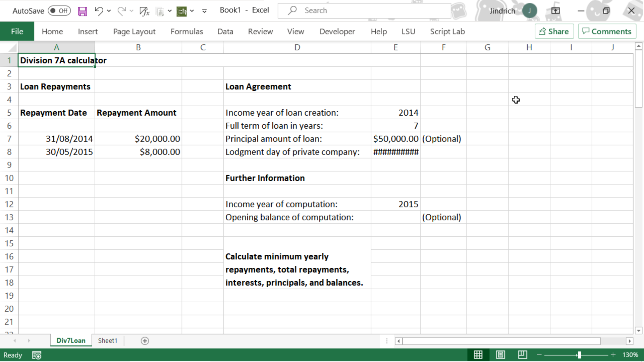Open the Customize Quick Access Toolbar menu
644x362 pixels.
pyautogui.click(x=204, y=11)
